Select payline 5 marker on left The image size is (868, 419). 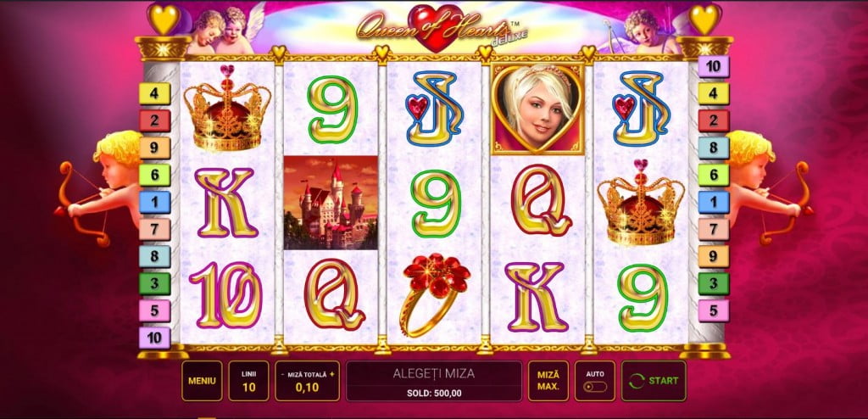tap(154, 311)
